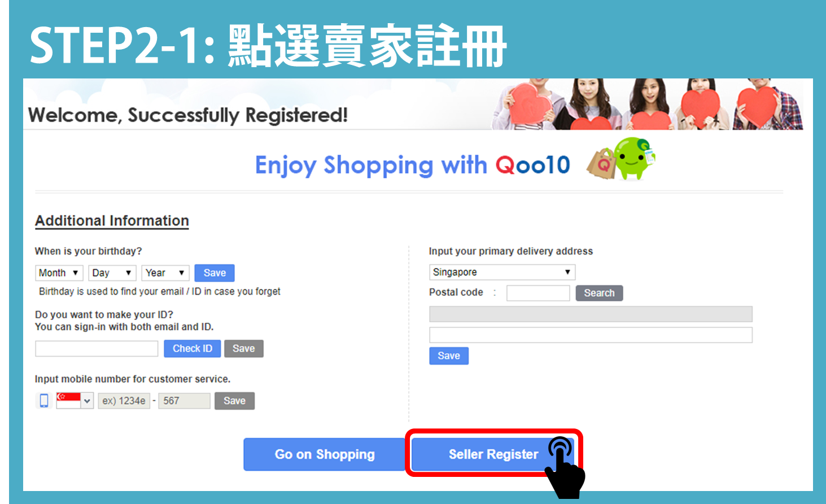The image size is (826, 504).
Task: Open the Month birthday dropdown
Action: click(x=59, y=273)
